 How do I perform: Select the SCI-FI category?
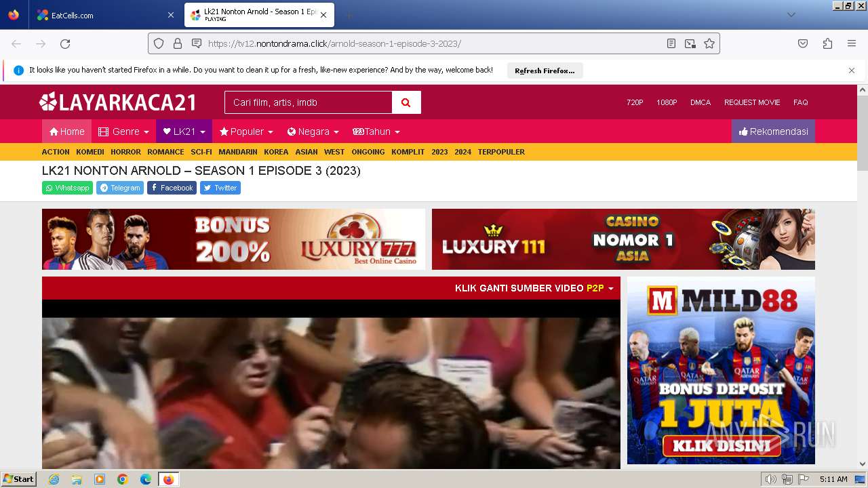(x=201, y=152)
